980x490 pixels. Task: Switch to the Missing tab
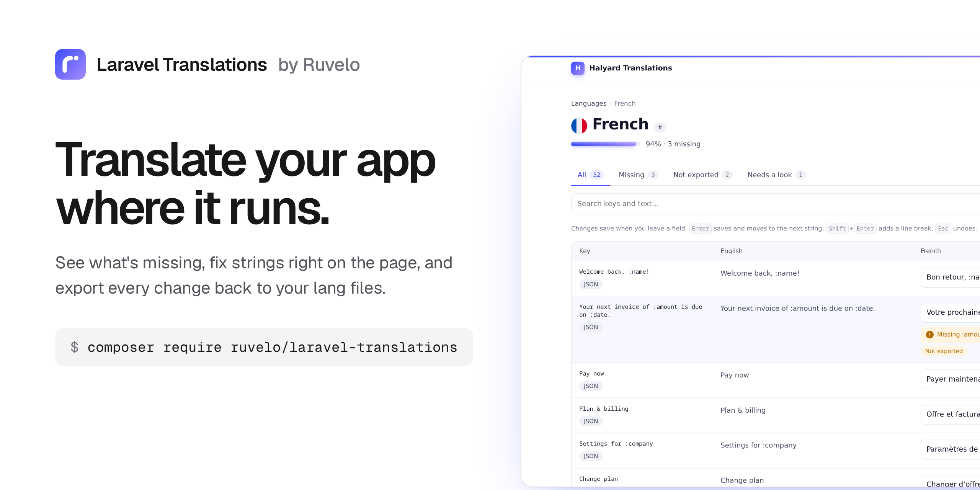[638, 175]
